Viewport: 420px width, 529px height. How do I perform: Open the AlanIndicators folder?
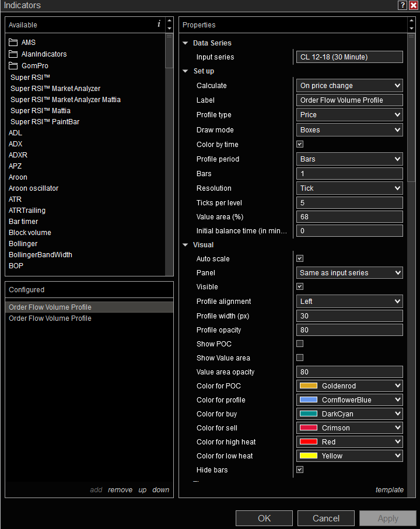37,54
